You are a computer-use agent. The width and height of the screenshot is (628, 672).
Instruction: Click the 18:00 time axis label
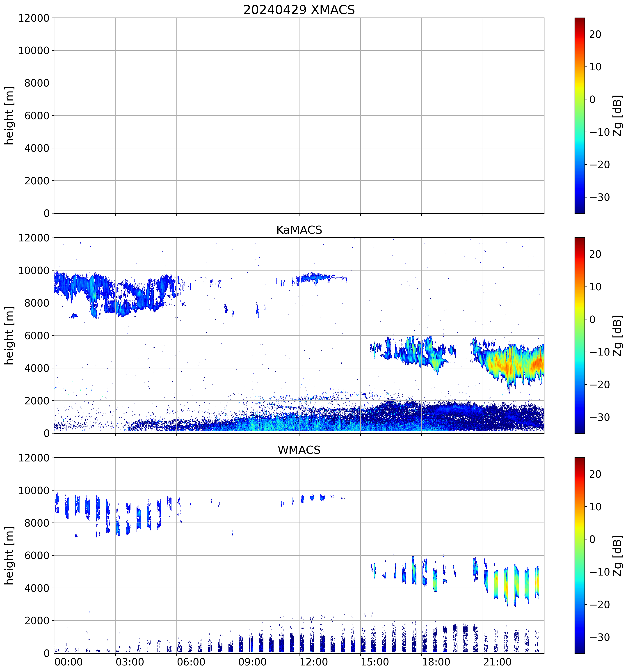pos(436,662)
